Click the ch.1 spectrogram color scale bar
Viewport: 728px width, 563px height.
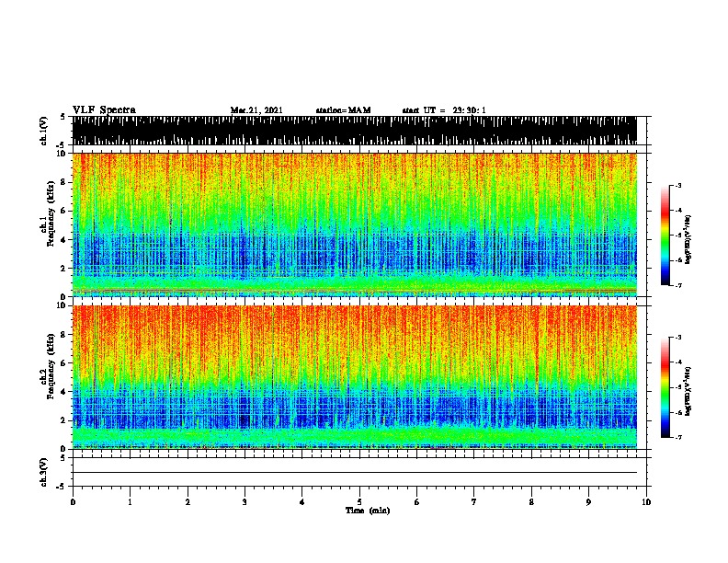click(x=665, y=235)
